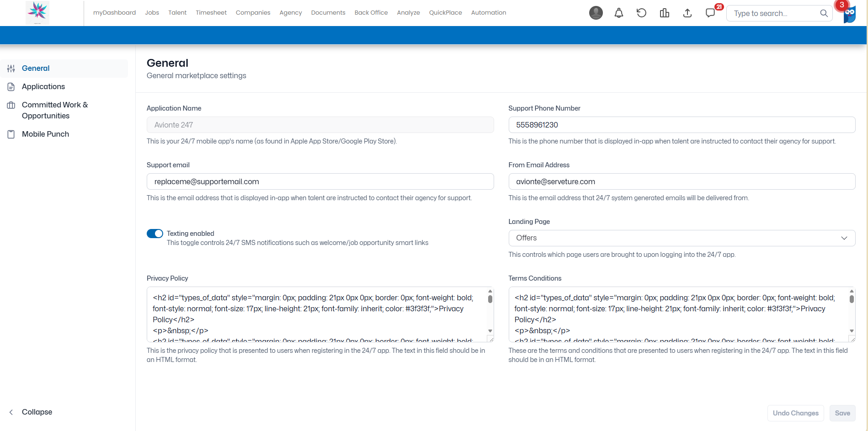Image resolution: width=868 pixels, height=431 pixels.
Task: Click the Save button
Action: tap(842, 413)
